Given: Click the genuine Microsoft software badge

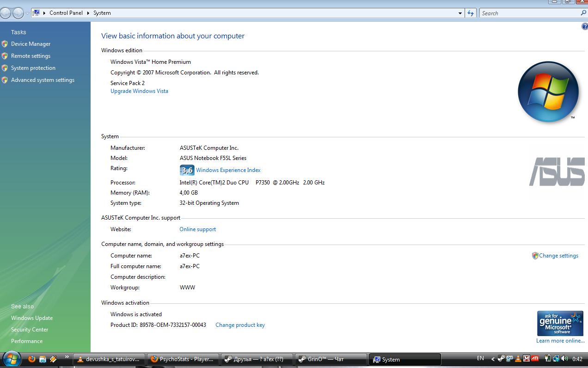Looking at the screenshot, I should coord(560,323).
